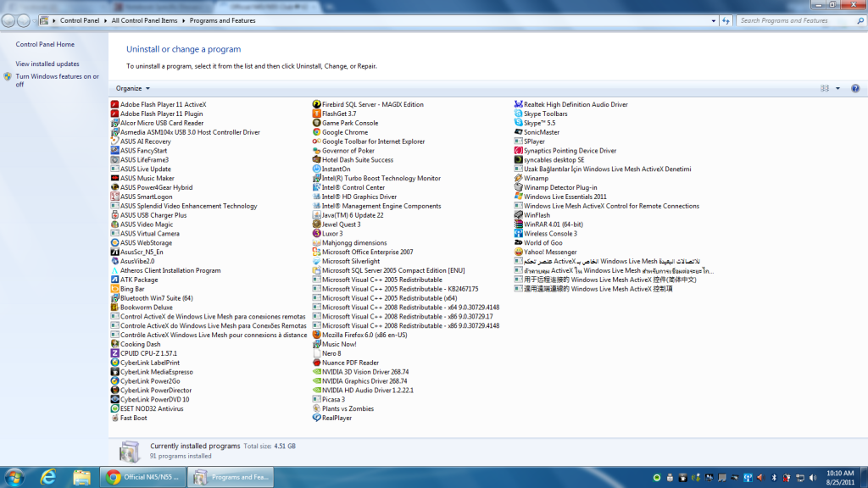
Task: Open recent pages dropdown beside the Forward button
Action: (x=34, y=21)
